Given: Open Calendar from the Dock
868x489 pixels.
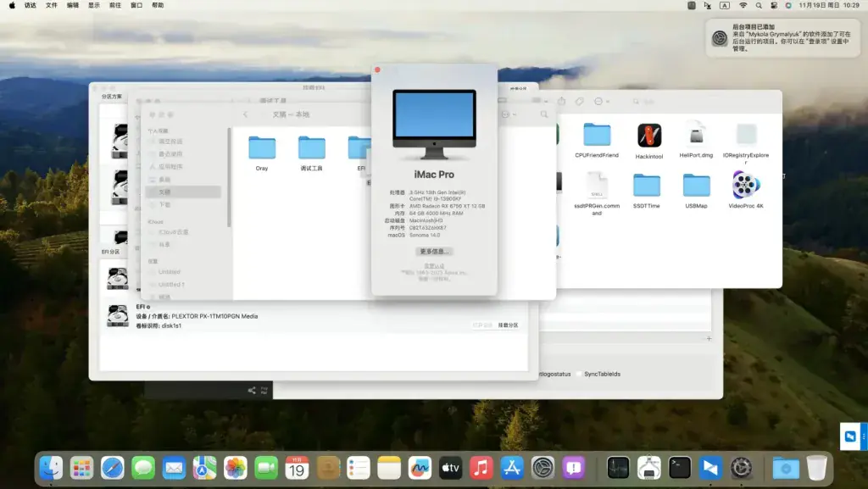Looking at the screenshot, I should tap(297, 469).
